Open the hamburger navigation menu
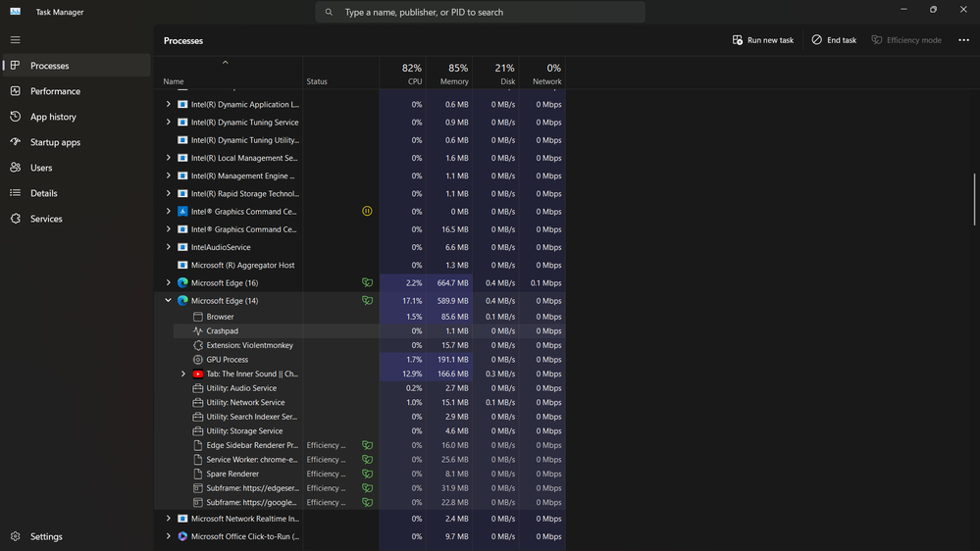Screen dimensions: 980x551 point(15,40)
